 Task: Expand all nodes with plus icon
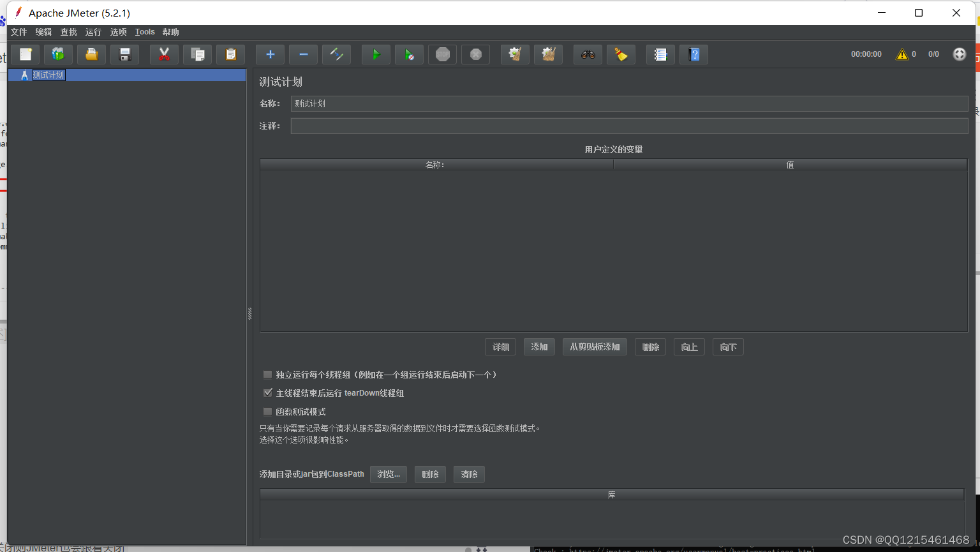(270, 54)
